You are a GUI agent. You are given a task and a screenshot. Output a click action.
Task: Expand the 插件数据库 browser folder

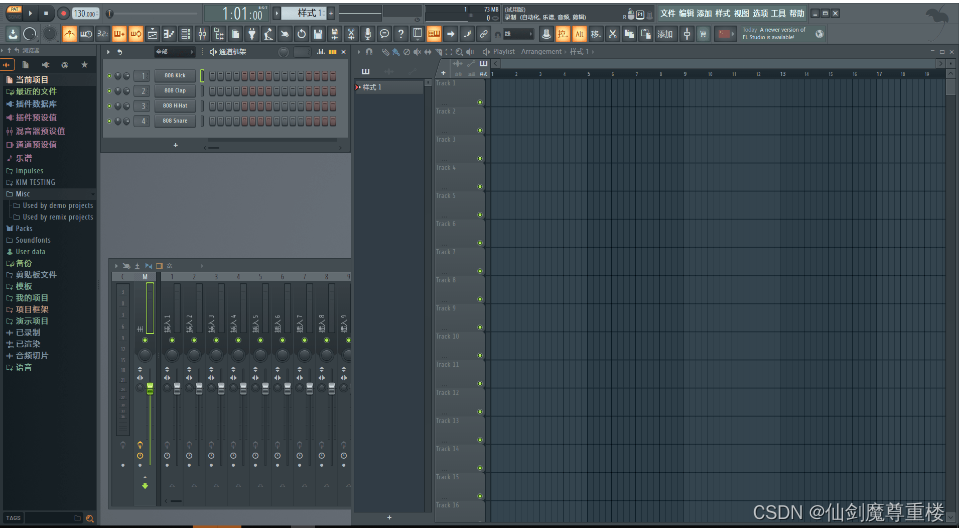click(36, 104)
